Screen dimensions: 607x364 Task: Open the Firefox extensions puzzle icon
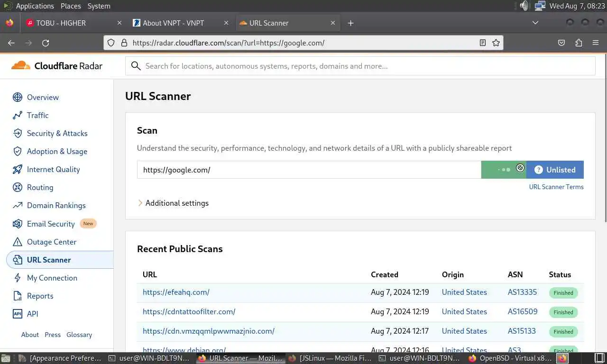[x=579, y=43]
